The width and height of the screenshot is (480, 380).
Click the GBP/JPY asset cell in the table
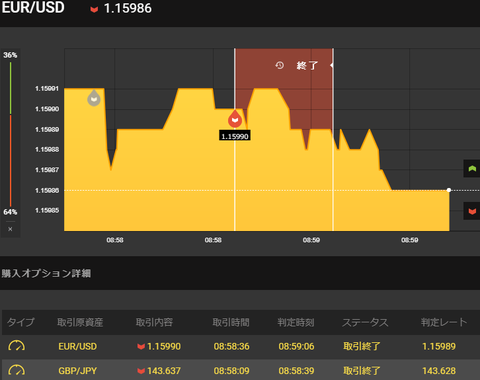click(77, 371)
